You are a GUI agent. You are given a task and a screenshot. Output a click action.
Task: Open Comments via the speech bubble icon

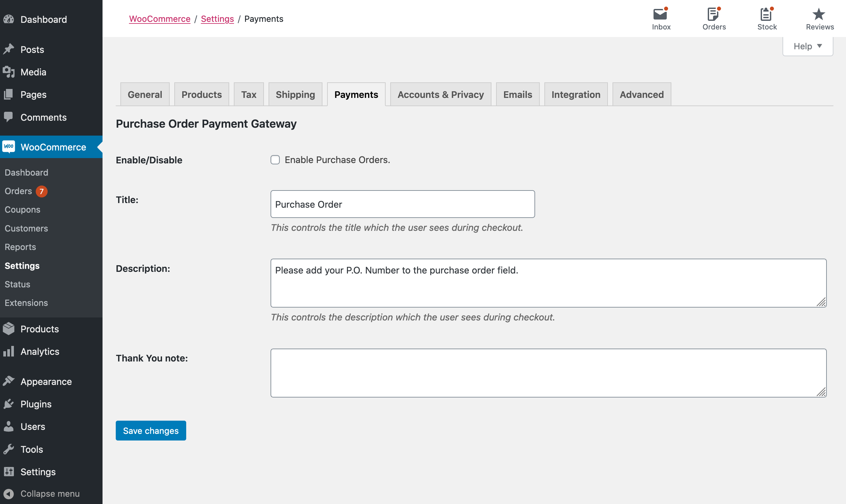9,117
